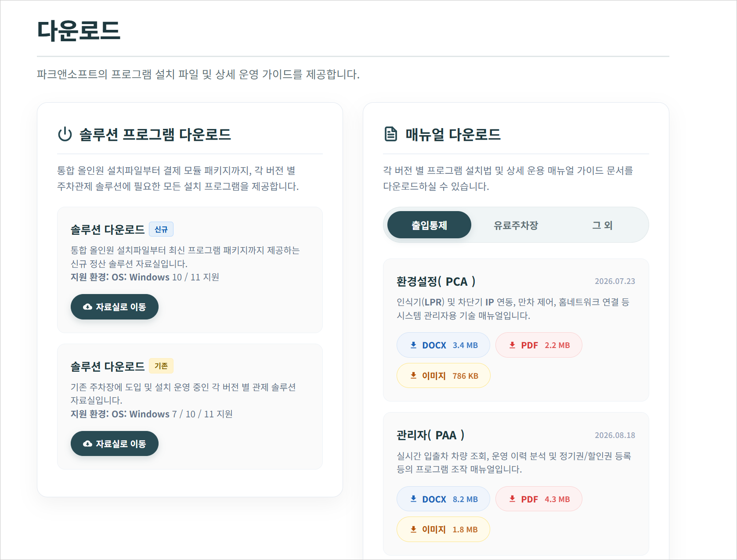Viewport: 737px width, 560px height.
Task: Click the 환경설정( PCA ) card title
Action: [x=436, y=281]
